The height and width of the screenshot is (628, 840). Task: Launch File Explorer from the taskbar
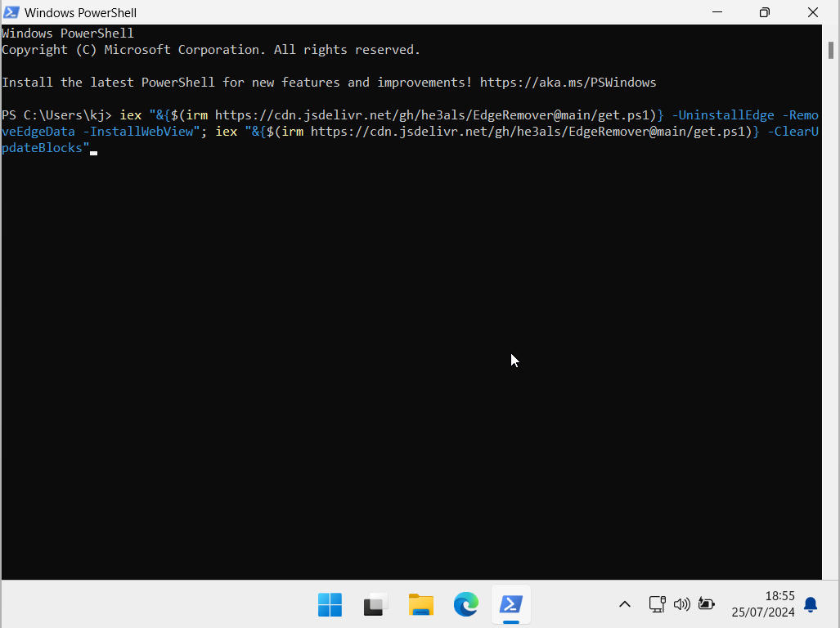click(421, 604)
